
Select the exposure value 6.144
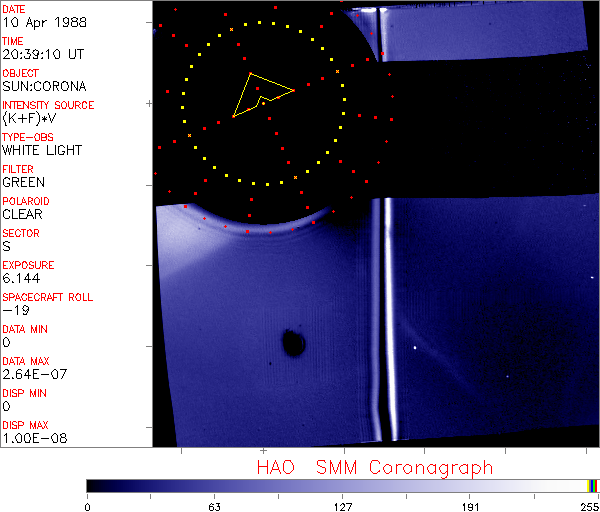(20, 278)
